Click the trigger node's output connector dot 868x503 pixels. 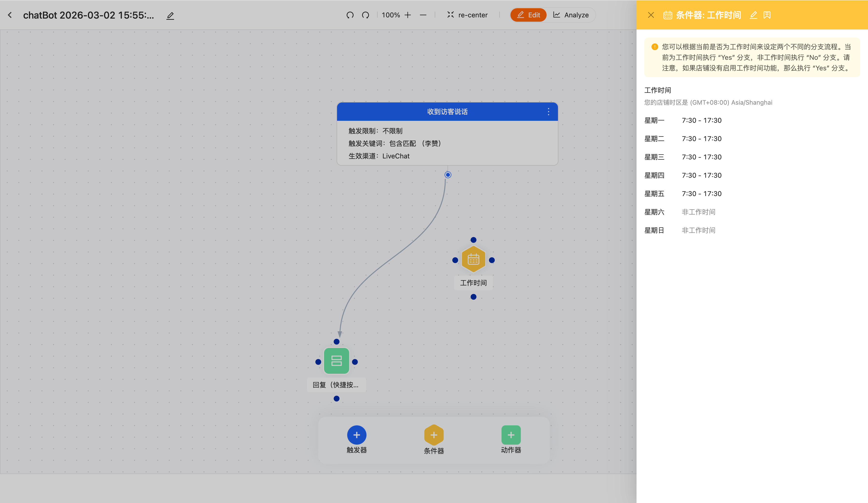tap(448, 175)
